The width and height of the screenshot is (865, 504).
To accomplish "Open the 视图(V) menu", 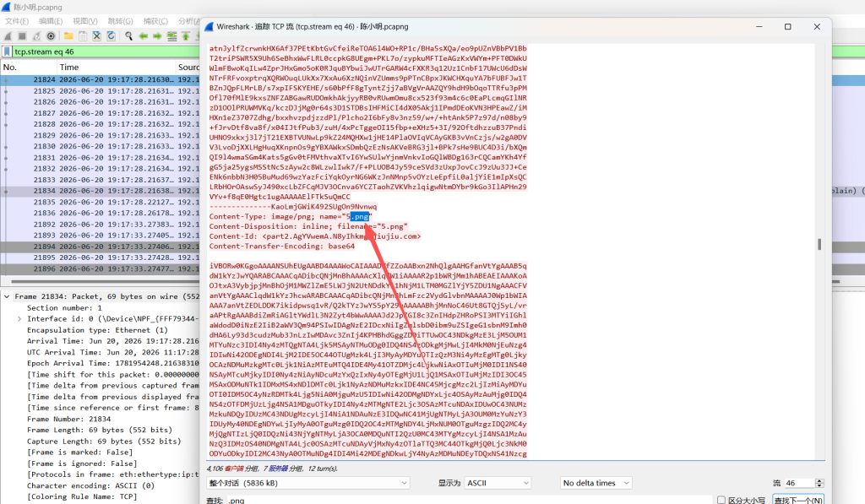I will tap(85, 21).
